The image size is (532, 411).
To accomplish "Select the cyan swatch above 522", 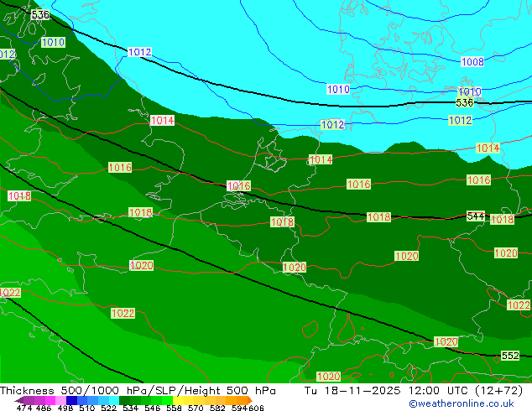I will click(114, 400).
